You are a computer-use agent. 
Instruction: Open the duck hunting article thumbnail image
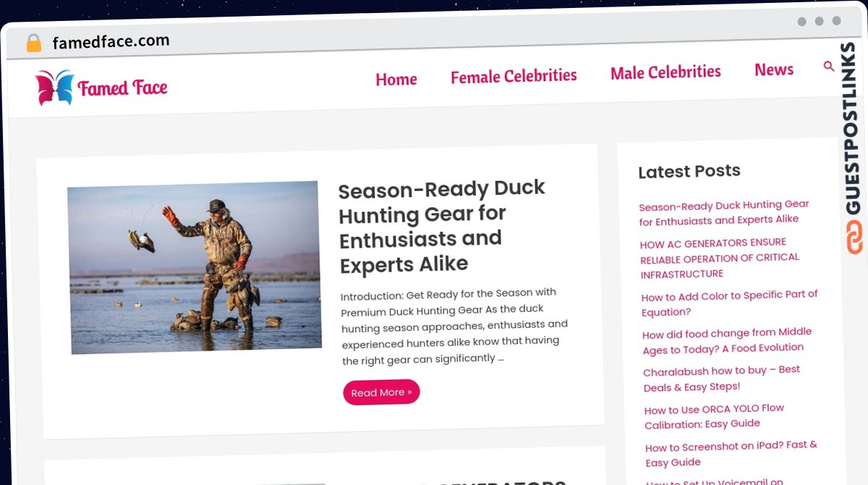(x=195, y=267)
